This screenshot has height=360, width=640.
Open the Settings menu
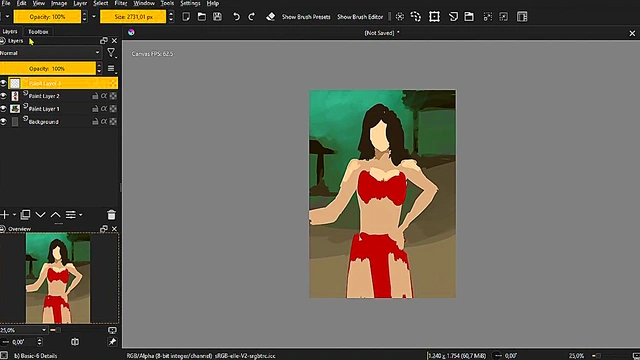[x=190, y=3]
